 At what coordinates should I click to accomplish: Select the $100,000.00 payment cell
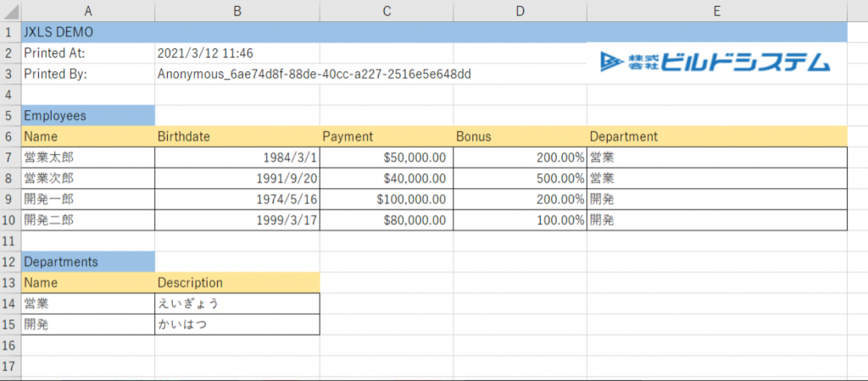coord(387,199)
